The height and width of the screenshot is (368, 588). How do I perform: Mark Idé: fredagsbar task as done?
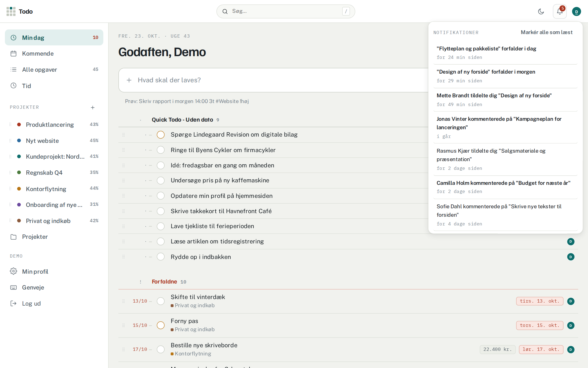coord(161,165)
